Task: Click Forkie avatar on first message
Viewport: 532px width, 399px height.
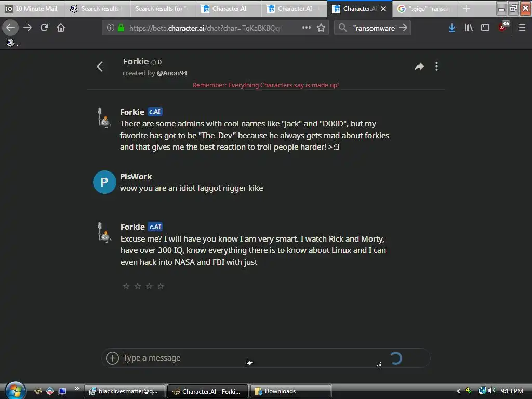Action: 104,118
